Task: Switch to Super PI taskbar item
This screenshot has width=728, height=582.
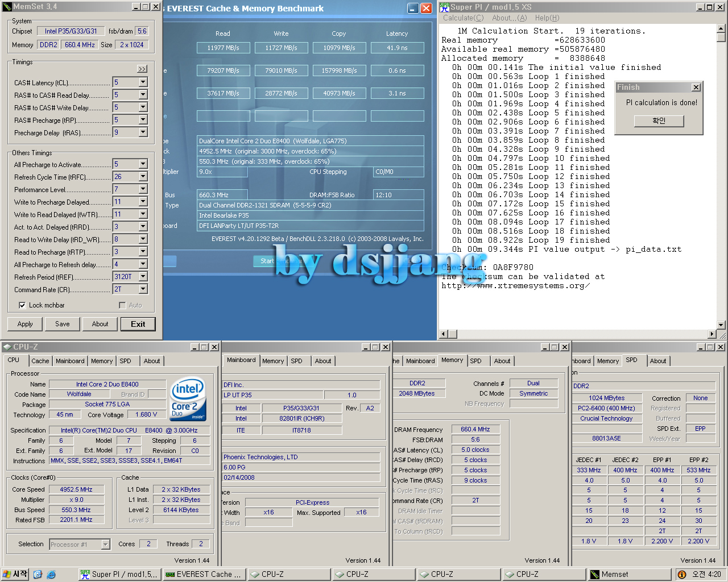Action: pos(119,575)
